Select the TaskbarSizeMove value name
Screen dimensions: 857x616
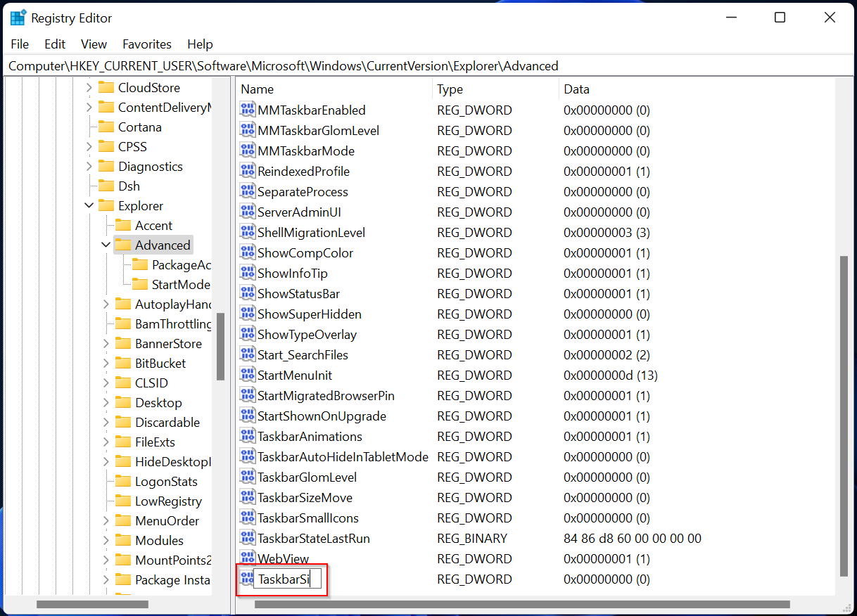305,497
